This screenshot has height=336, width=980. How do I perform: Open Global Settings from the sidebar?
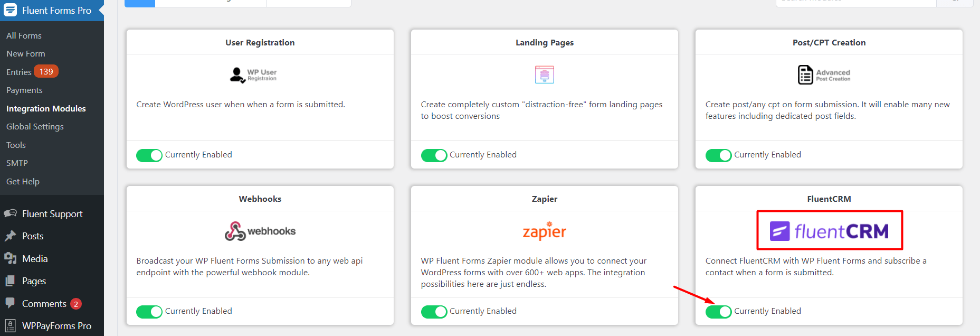35,126
